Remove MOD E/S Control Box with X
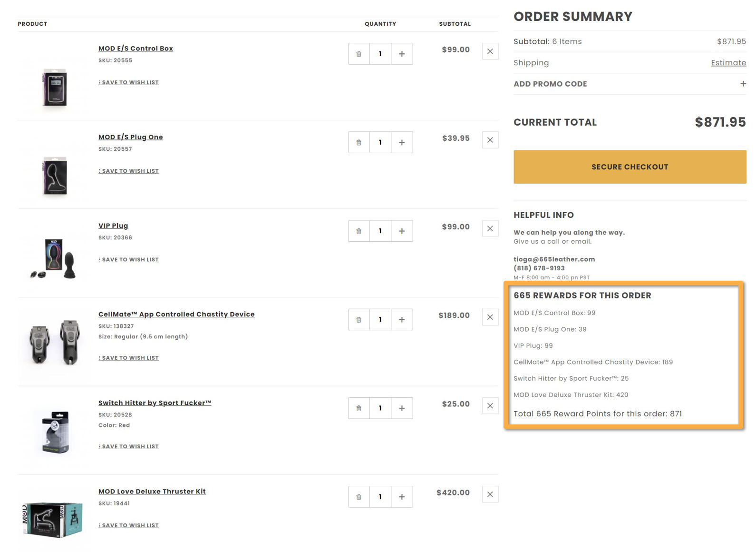 point(490,51)
